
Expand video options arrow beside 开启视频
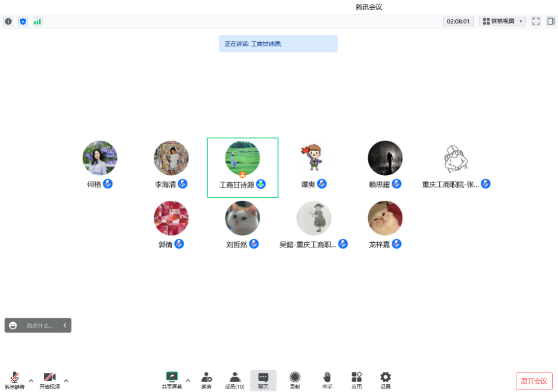coord(66,381)
